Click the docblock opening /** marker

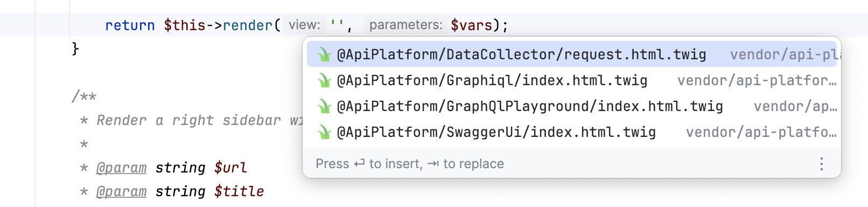click(x=84, y=96)
